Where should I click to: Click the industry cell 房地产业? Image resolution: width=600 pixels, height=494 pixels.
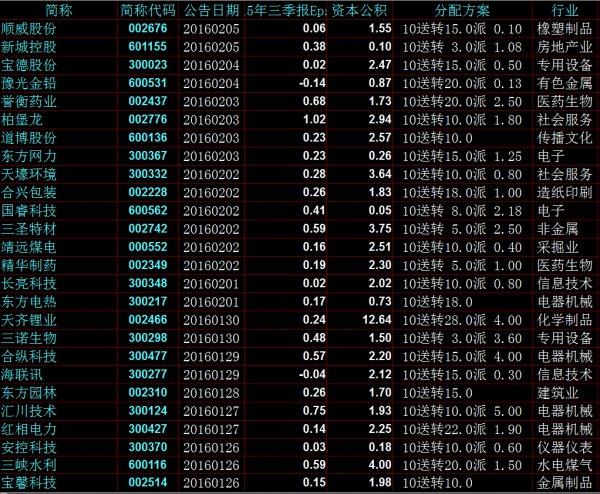tap(564, 47)
